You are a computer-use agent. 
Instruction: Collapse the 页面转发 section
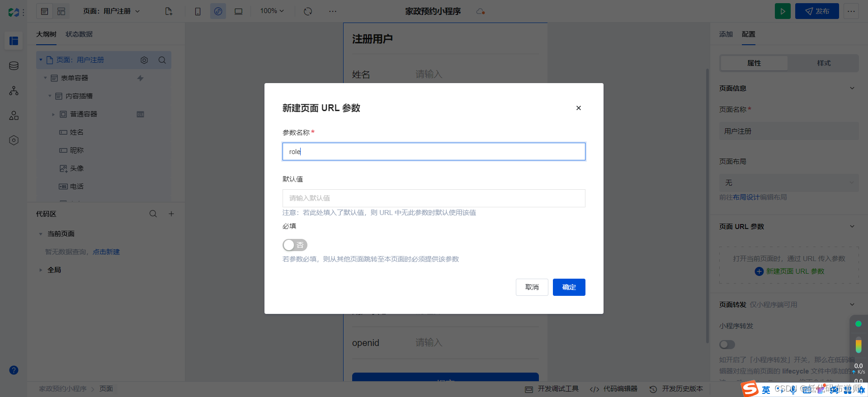tap(852, 304)
